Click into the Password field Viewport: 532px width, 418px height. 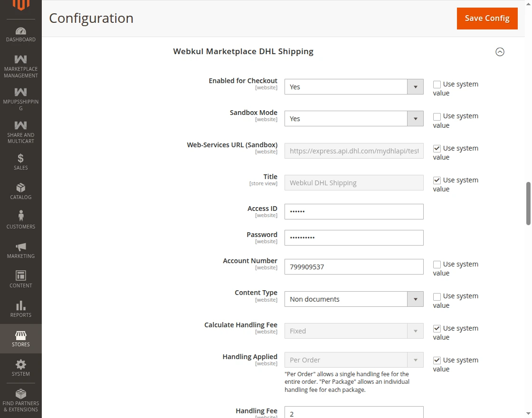[x=354, y=238]
